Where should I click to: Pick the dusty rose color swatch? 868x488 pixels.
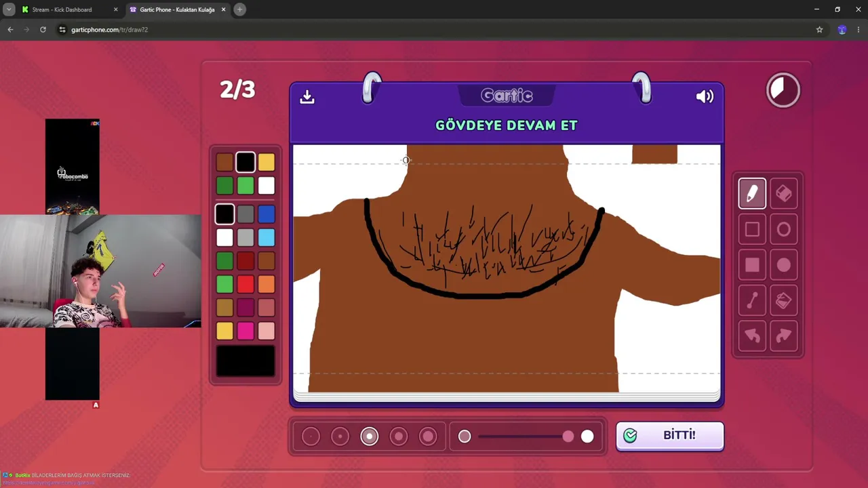(267, 308)
